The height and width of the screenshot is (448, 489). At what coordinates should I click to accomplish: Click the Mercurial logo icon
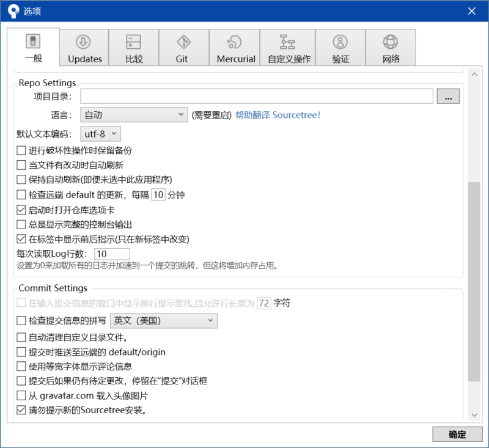click(234, 42)
